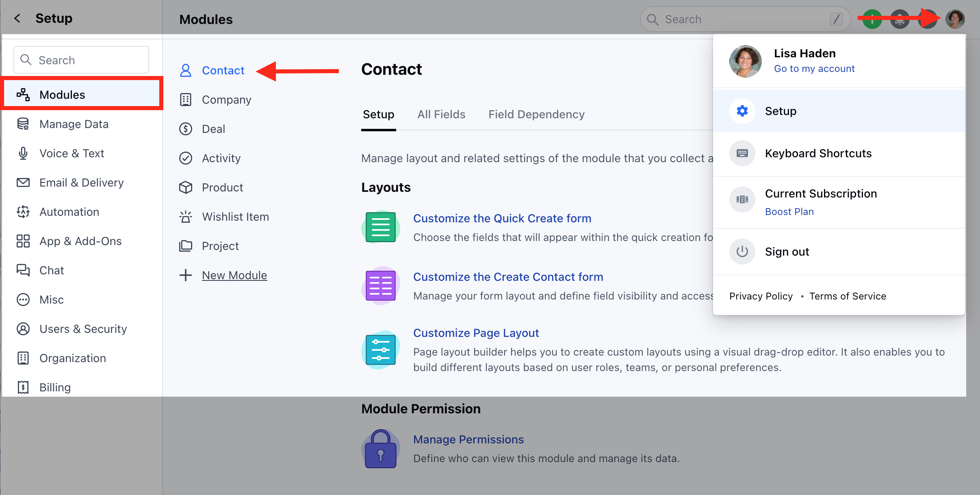Open the Customize Page Layout sliders icon
The image size is (980, 495).
[380, 350]
